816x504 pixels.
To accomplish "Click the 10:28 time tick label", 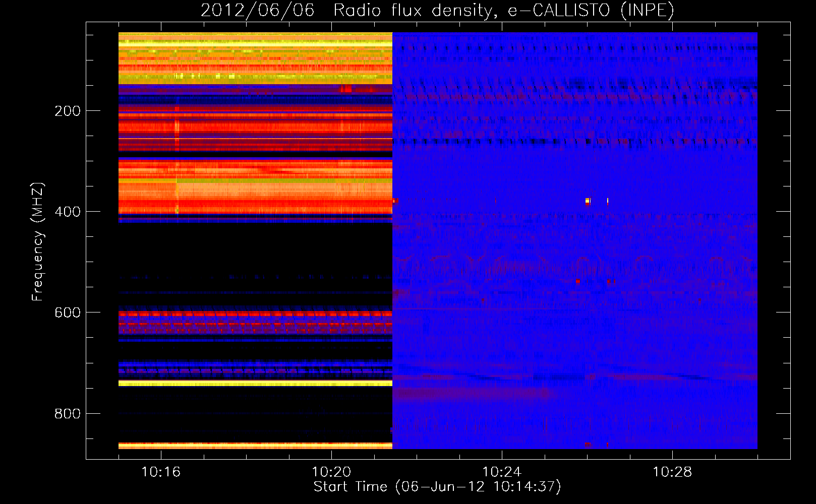I will point(672,472).
